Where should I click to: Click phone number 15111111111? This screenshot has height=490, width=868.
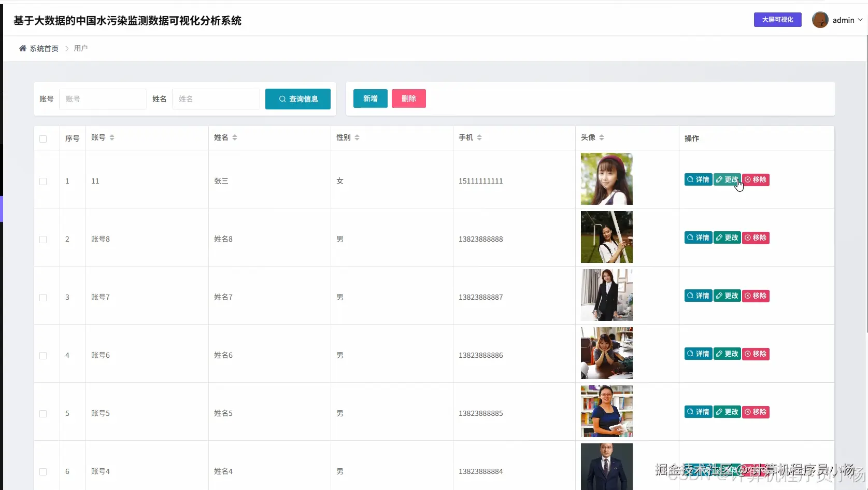coord(481,181)
